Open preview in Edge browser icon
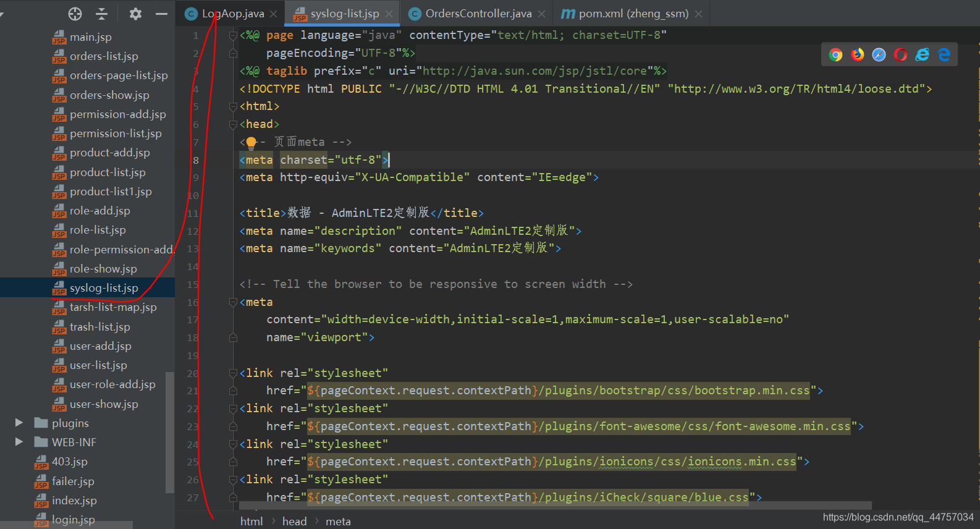The height and width of the screenshot is (529, 980). (944, 55)
